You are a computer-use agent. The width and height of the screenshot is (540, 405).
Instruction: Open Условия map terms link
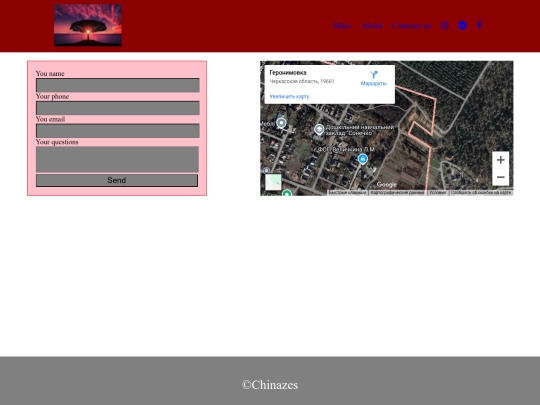click(x=438, y=193)
